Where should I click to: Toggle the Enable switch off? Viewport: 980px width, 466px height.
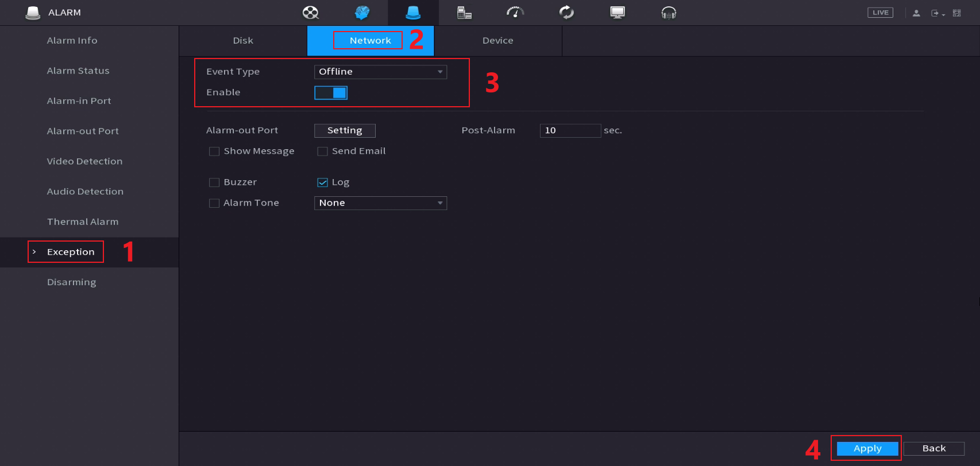(331, 92)
